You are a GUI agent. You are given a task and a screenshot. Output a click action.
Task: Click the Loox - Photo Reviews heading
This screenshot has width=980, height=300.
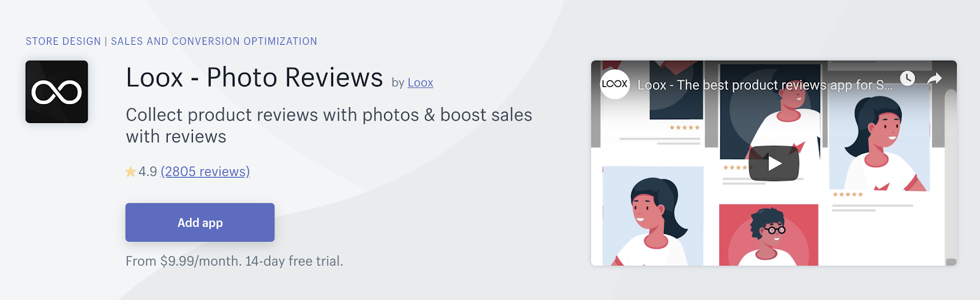point(254,78)
